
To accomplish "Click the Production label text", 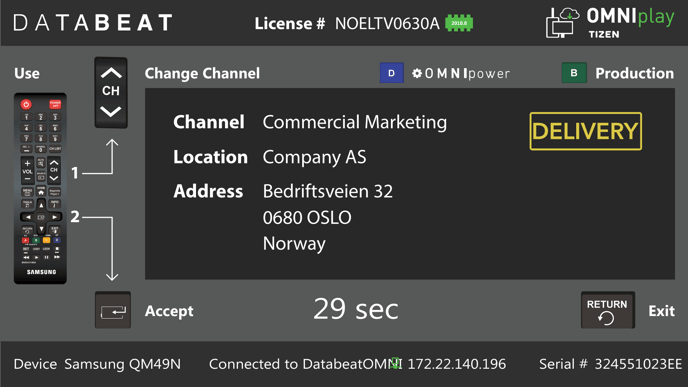I will click(x=634, y=73).
